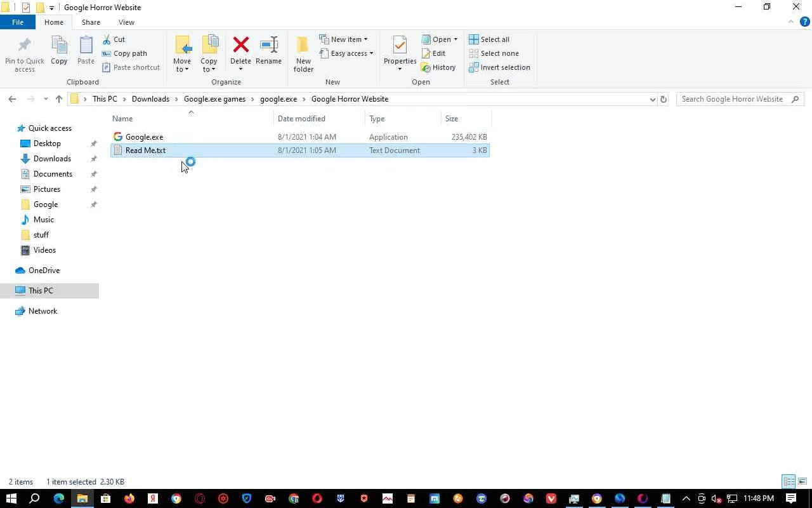Click the Edit icon in the Open group

[426, 53]
